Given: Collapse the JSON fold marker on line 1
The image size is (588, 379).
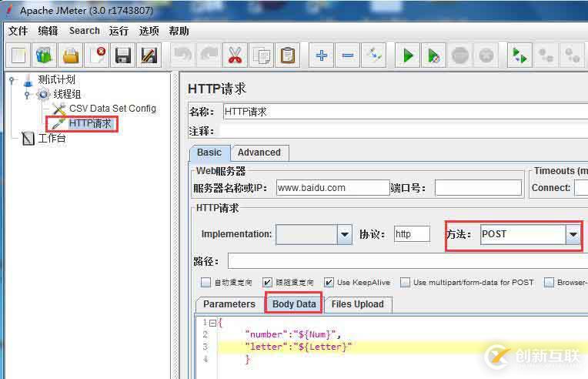Looking at the screenshot, I should [213, 323].
